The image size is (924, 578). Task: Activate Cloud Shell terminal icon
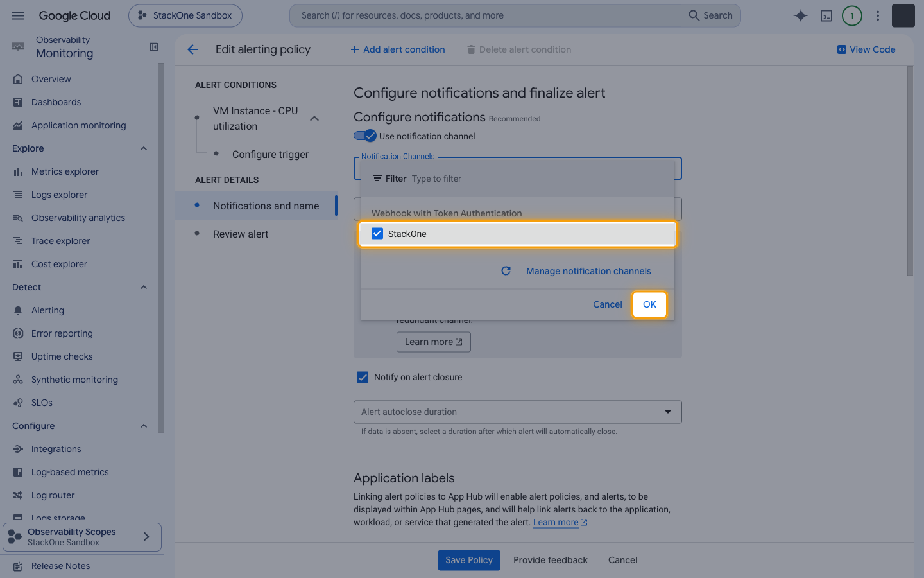coord(826,15)
